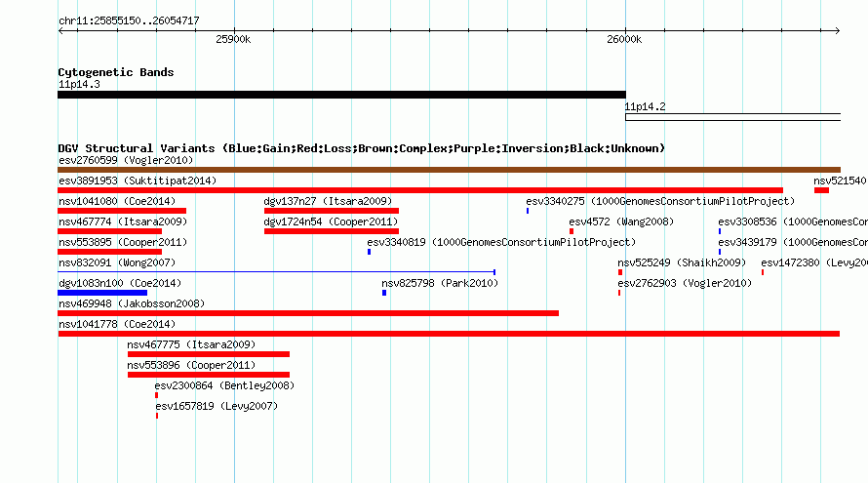Click the small blue nsv825798 gain marker
This screenshot has height=483, width=868.
coord(384,293)
